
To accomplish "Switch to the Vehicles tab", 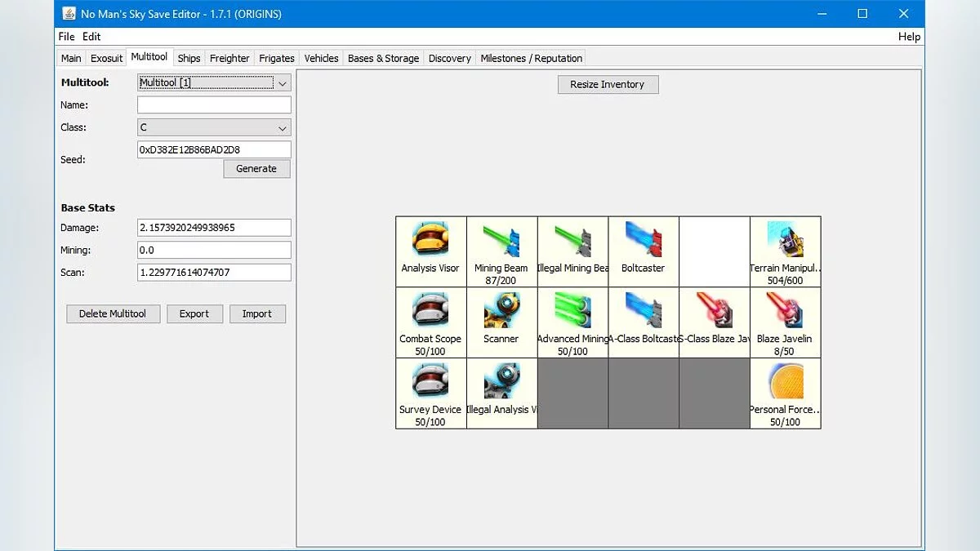I will (321, 58).
